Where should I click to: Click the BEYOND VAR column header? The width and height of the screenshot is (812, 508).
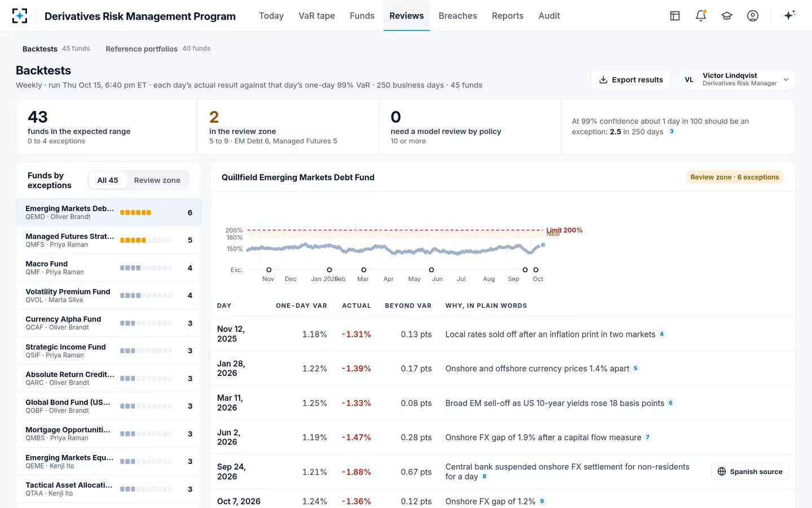[408, 306]
